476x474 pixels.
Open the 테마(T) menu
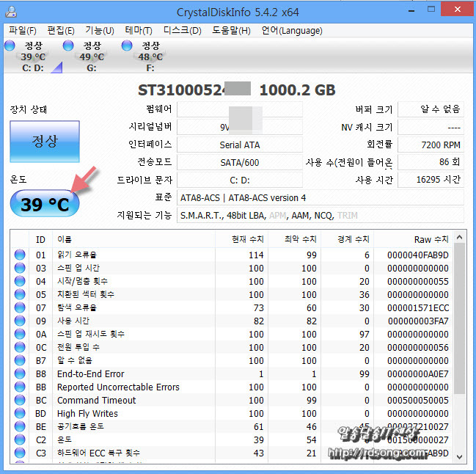click(139, 30)
